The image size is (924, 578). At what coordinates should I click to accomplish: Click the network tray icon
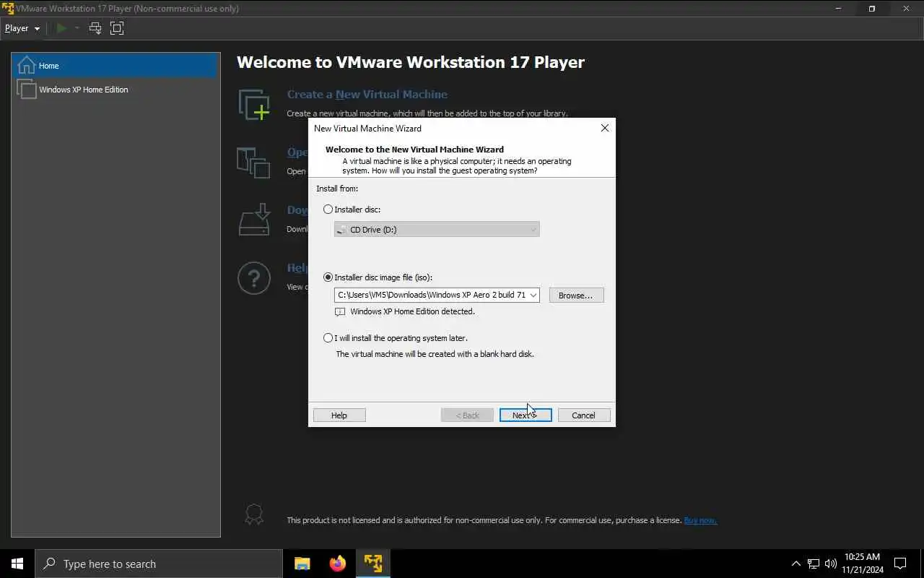814,564
